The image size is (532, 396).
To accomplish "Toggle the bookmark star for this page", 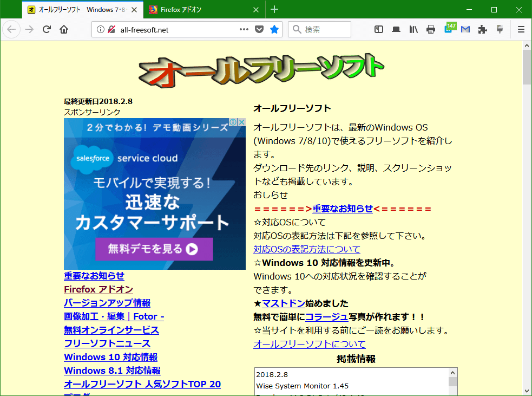I will (x=274, y=30).
